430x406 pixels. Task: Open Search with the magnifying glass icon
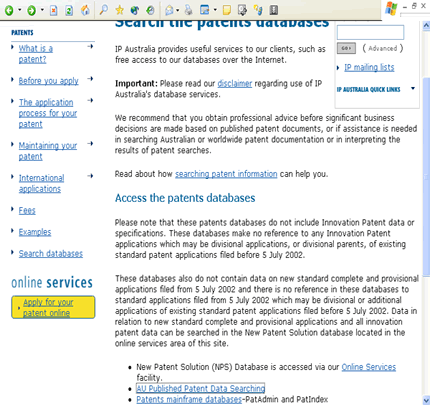[104, 10]
